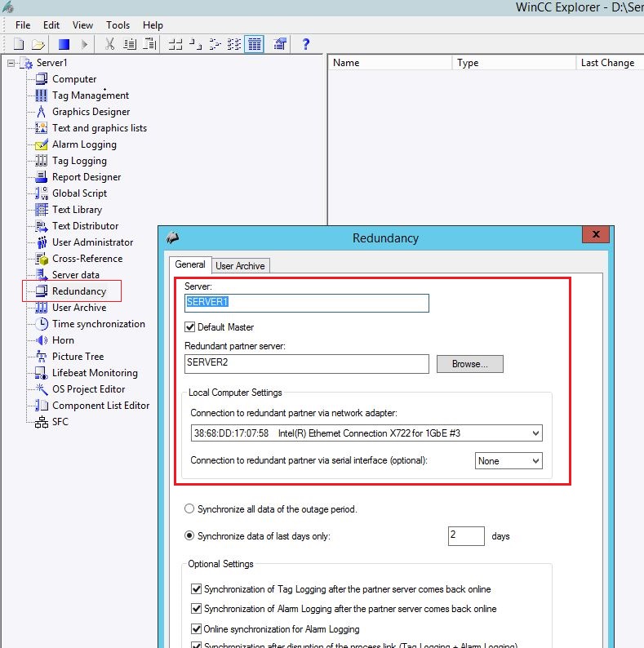Toggle Alarm Logging synchronization after partner online
Screen dimensions: 644x648
tap(197, 609)
